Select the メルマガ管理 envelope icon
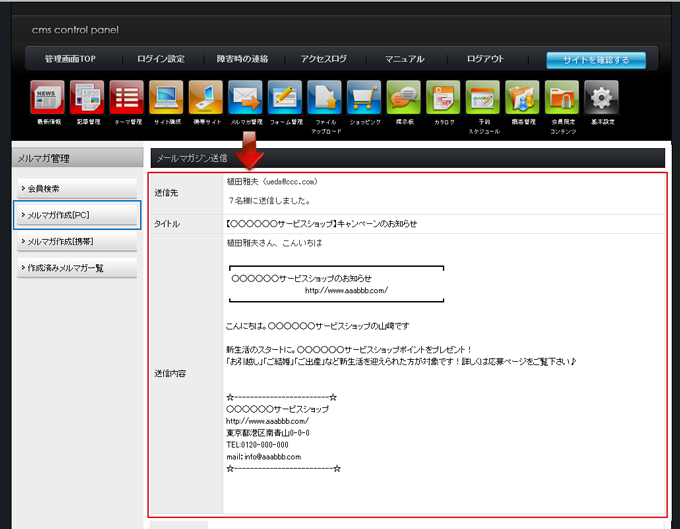Screen dimensions: 680x529 (x=245, y=98)
